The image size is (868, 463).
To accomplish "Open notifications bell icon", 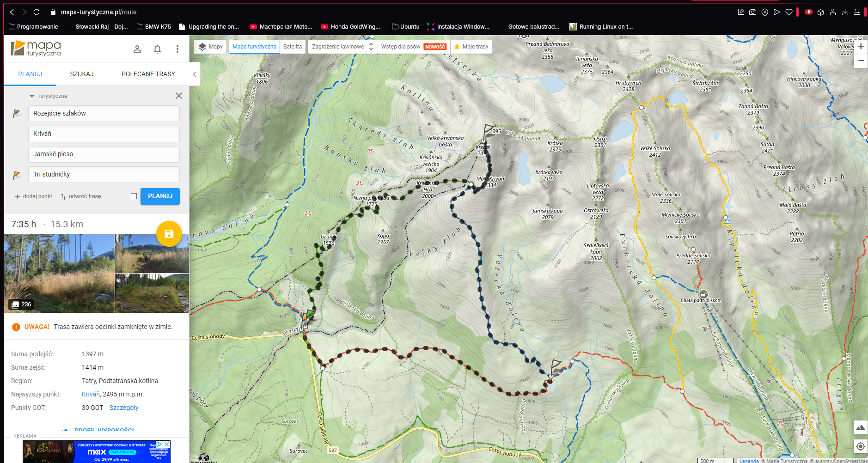I will (x=157, y=49).
